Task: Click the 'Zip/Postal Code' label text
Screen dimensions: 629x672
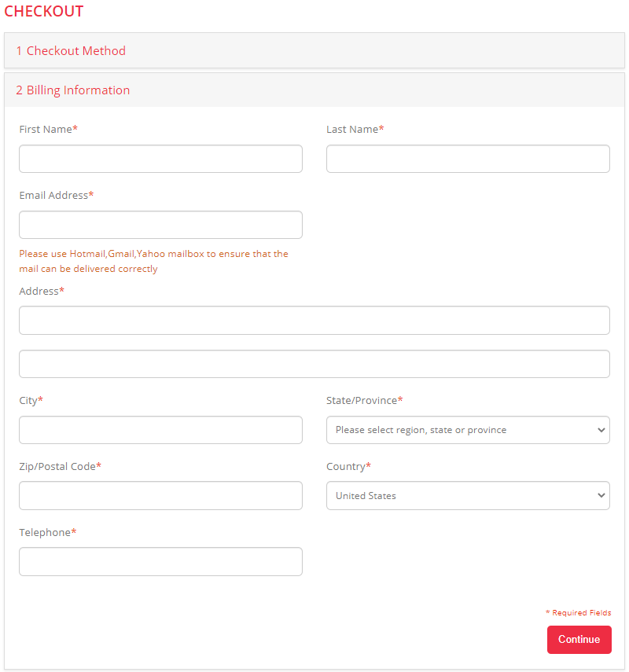Action: pos(58,467)
